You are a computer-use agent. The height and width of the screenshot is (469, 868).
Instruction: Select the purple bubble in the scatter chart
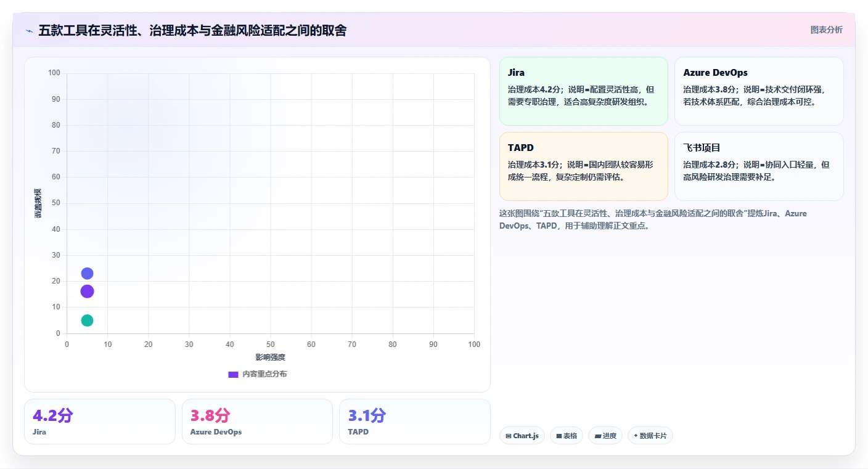click(87, 292)
